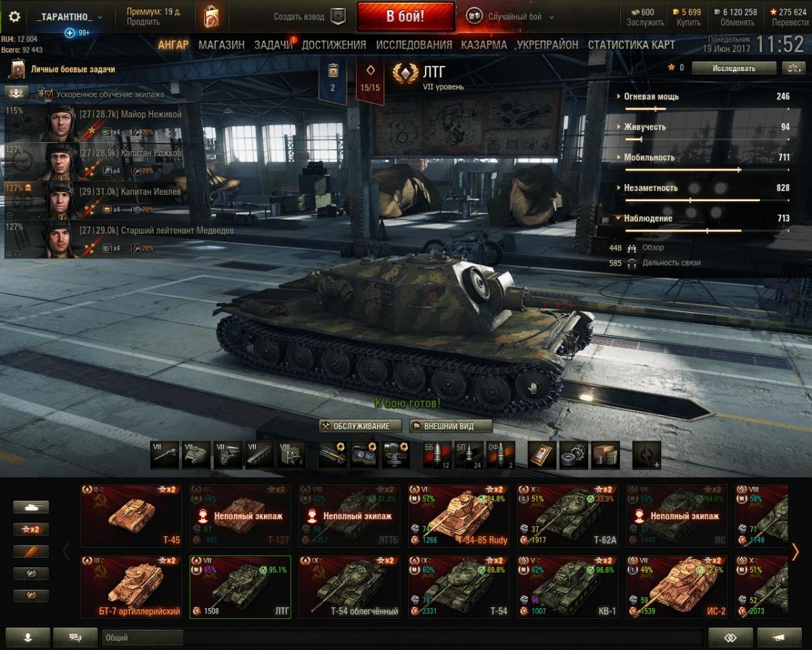
Task: Toggle accelerated crew training checkbox
Action: click(x=49, y=94)
